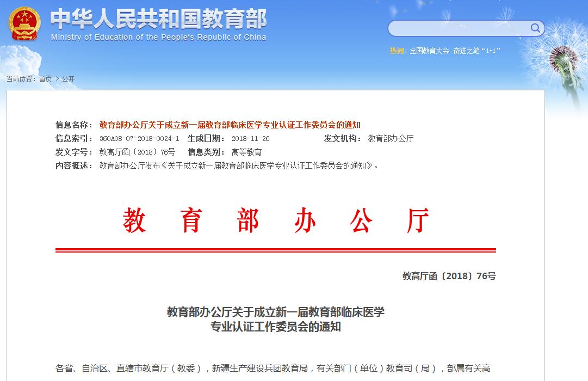
Task: Click the 信息名称 field label
Action: 74,125
